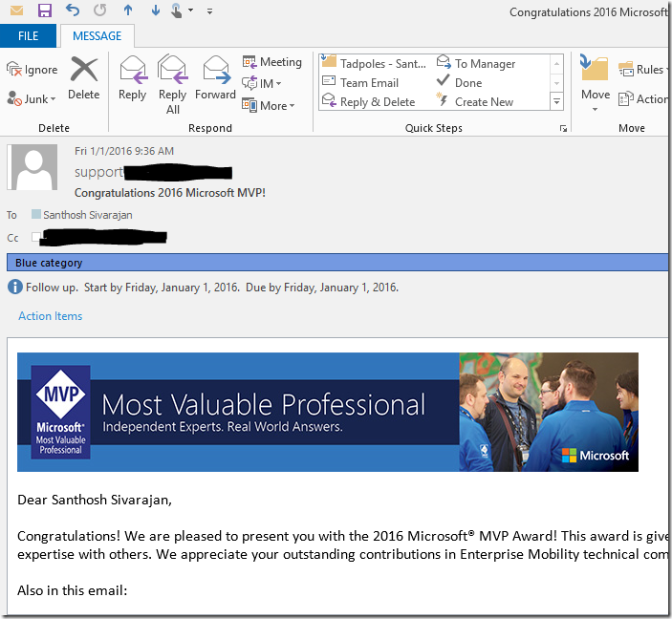672x619 pixels.
Task: Run Team Email quick step
Action: point(360,83)
